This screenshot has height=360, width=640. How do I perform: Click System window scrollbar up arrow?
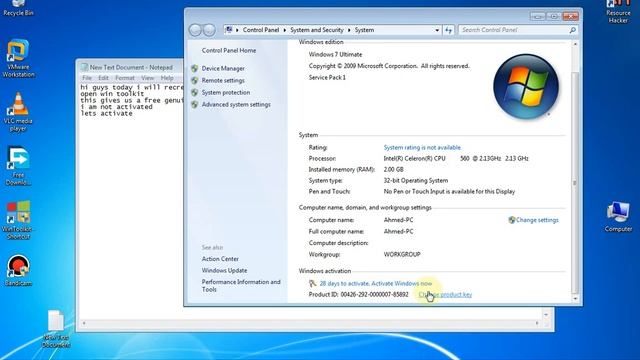coord(575,44)
